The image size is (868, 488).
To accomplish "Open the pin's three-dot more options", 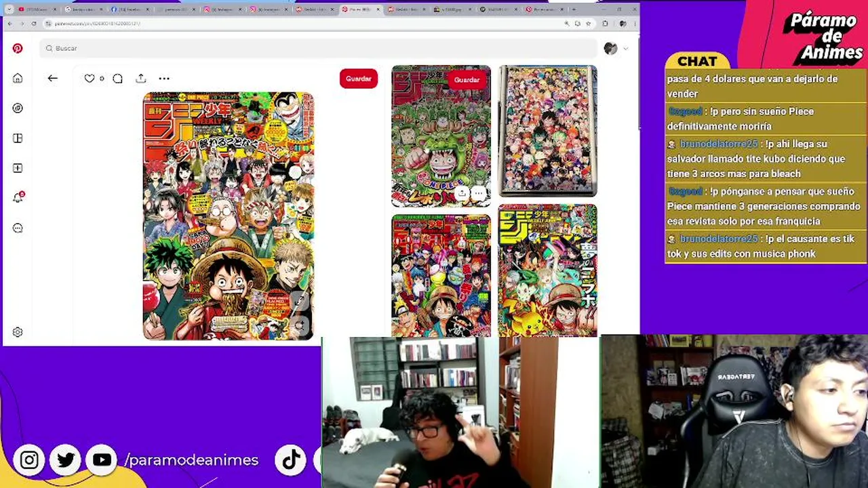I will pyautogui.click(x=164, y=79).
